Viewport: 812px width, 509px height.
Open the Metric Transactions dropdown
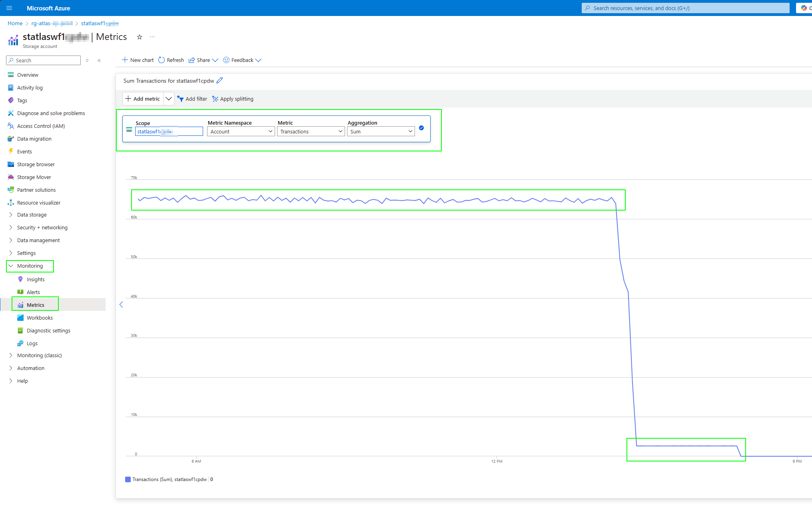coord(311,131)
